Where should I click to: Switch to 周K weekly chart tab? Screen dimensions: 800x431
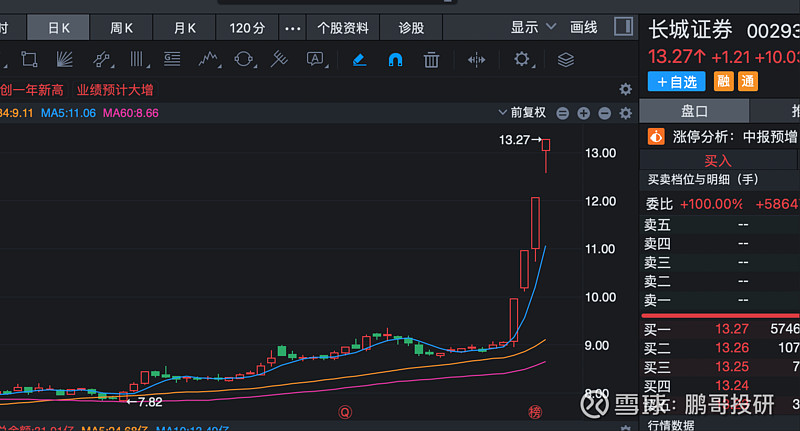click(x=121, y=28)
